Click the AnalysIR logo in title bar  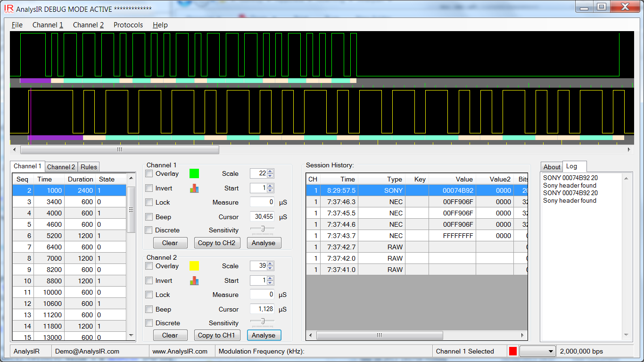[x=8, y=8]
